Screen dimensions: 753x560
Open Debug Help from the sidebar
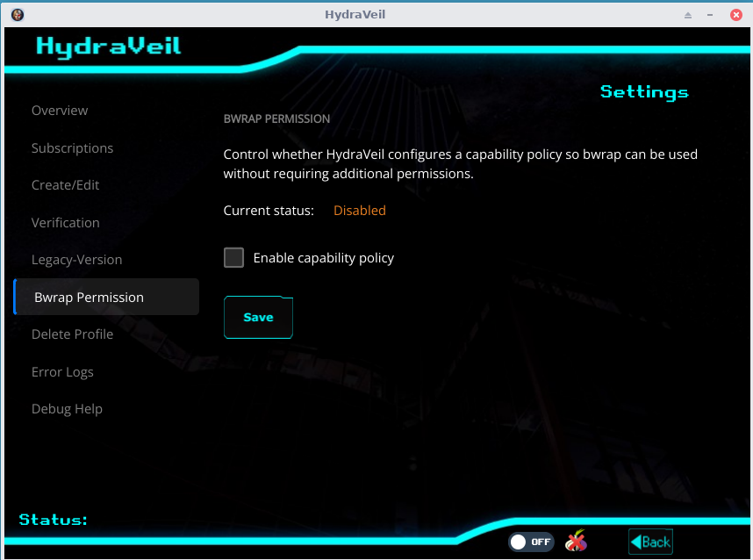[67, 409]
